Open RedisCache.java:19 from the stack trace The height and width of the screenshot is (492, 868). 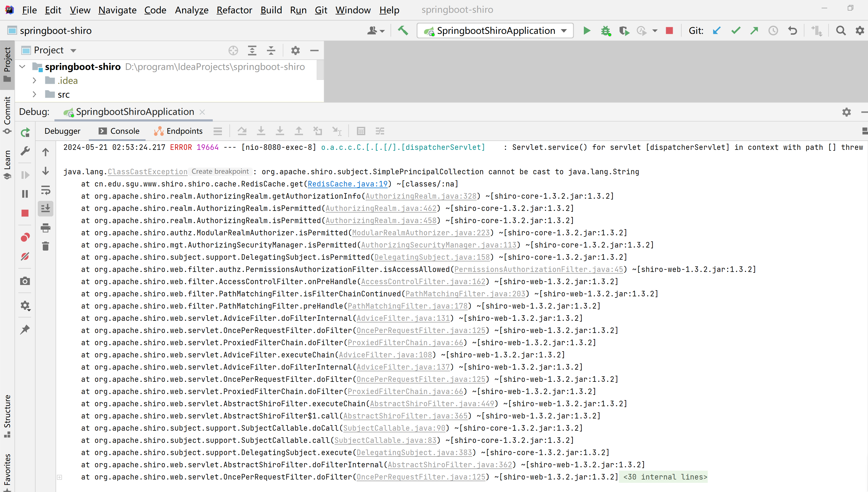point(347,184)
